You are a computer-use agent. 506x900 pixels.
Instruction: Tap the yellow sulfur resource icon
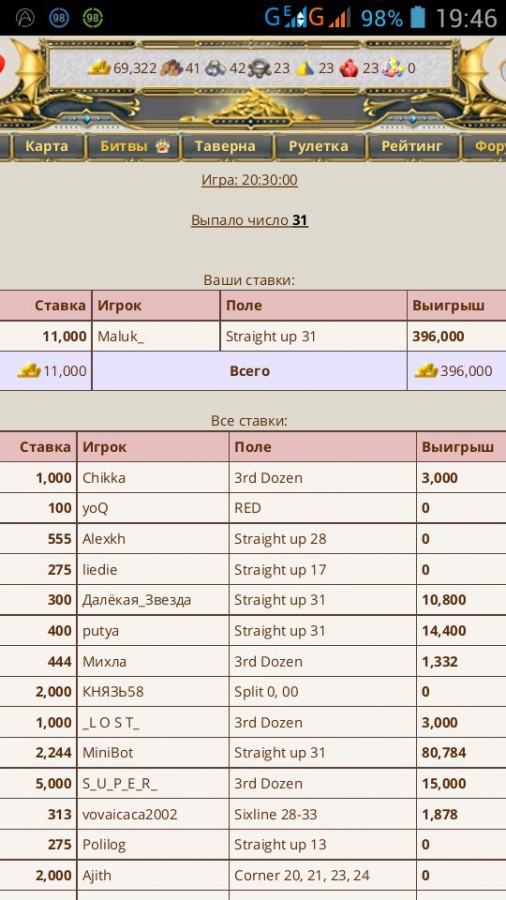[305, 68]
